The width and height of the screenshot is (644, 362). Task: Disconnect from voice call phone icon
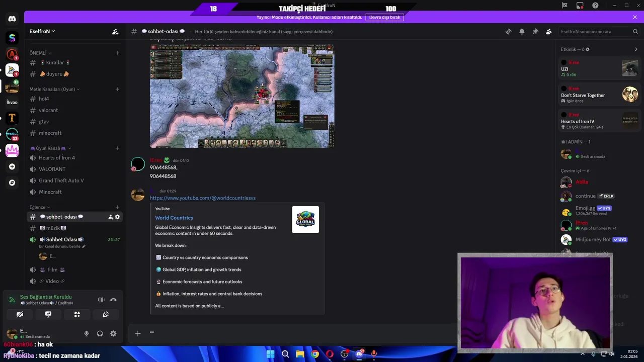point(113,300)
